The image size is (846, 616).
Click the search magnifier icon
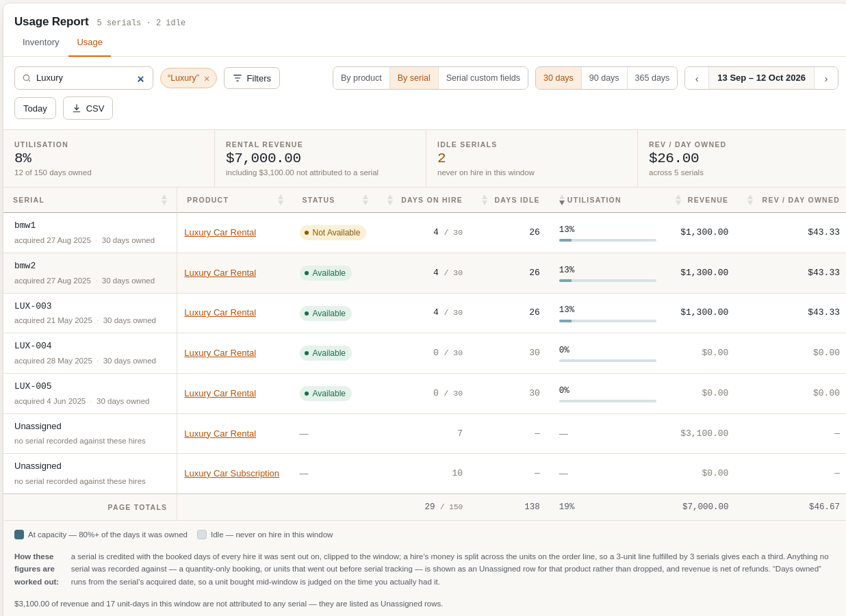[27, 78]
